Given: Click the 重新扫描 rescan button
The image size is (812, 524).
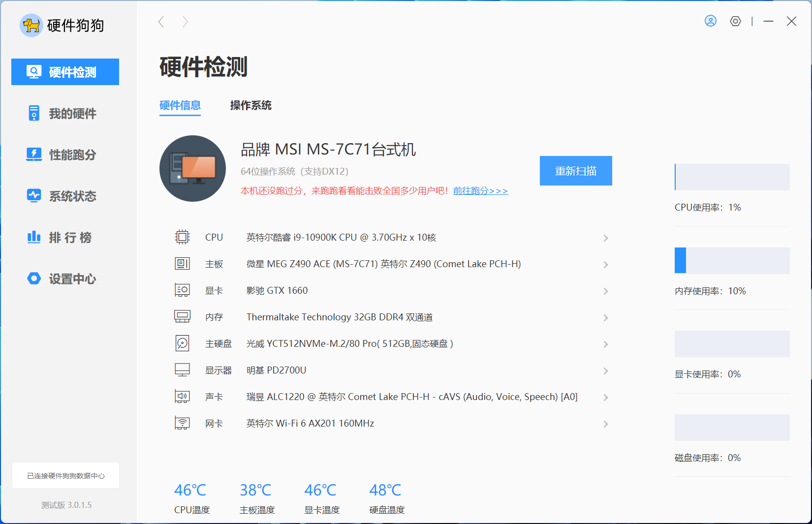Looking at the screenshot, I should [x=576, y=171].
